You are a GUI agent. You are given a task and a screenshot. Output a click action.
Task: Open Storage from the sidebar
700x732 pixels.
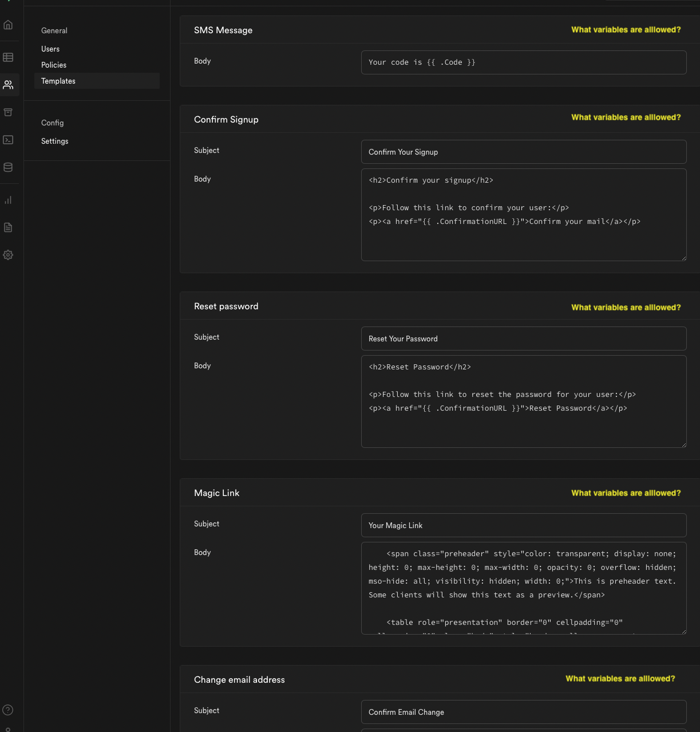[8, 112]
